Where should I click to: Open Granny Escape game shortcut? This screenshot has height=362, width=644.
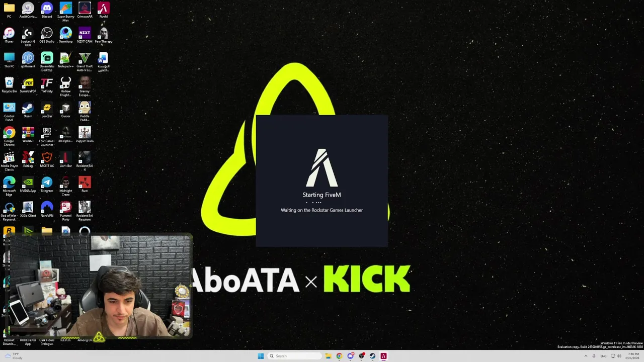click(x=85, y=87)
